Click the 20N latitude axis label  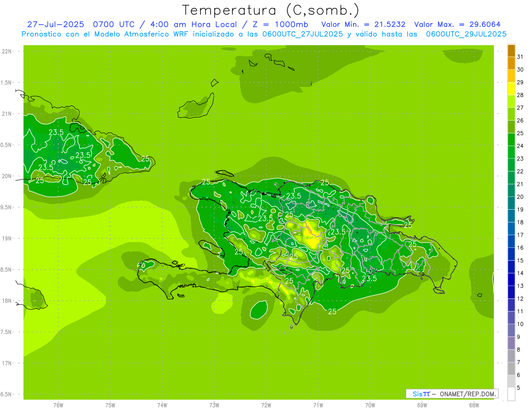[x=7, y=176]
